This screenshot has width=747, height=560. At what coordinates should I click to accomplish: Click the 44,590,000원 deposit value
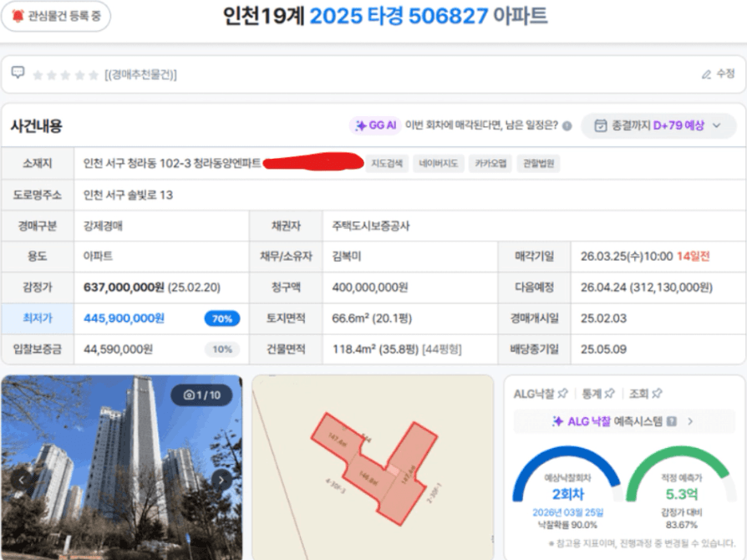[118, 349]
